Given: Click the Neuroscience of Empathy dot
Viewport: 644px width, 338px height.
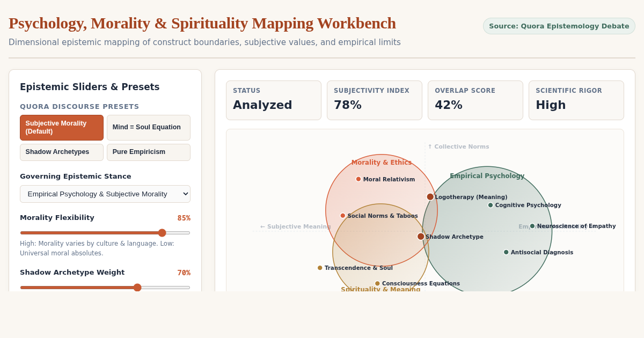Looking at the screenshot, I should [532, 226].
